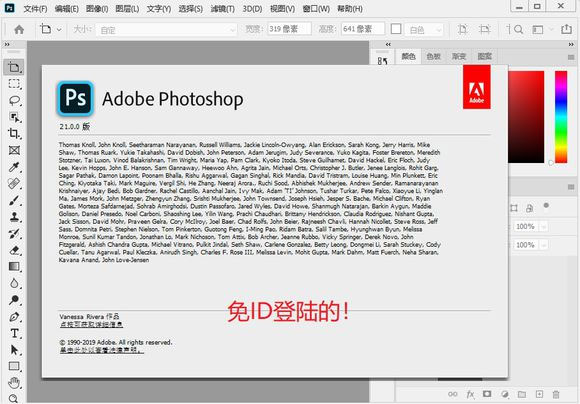Select the Artboard tool in the toolbox
Screen dimensions: 580x404
pyautogui.click(x=14, y=67)
